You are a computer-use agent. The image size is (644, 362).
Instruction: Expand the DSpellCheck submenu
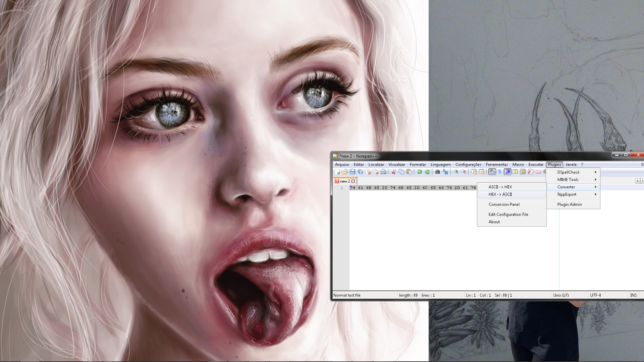pyautogui.click(x=573, y=172)
